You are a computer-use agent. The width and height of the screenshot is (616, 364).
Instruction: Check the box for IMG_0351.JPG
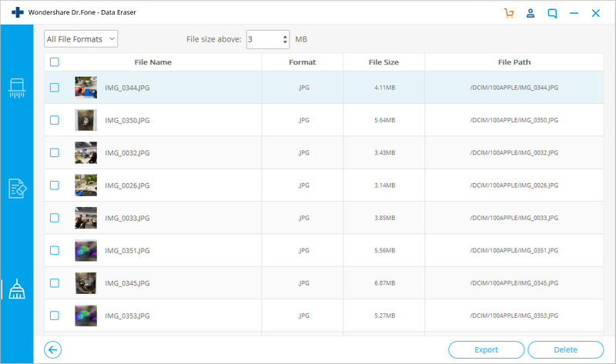[x=55, y=250]
